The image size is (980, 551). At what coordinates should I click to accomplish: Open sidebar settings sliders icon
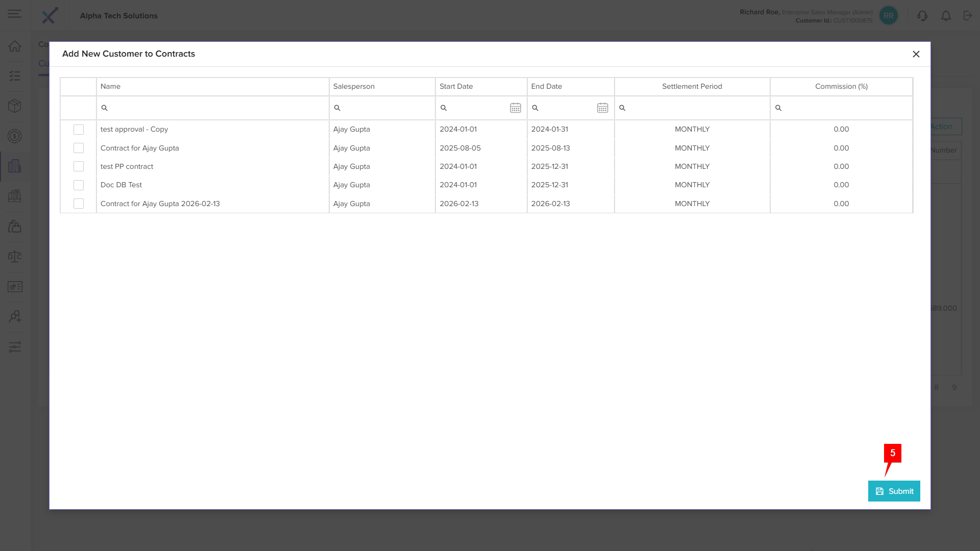[x=15, y=347]
